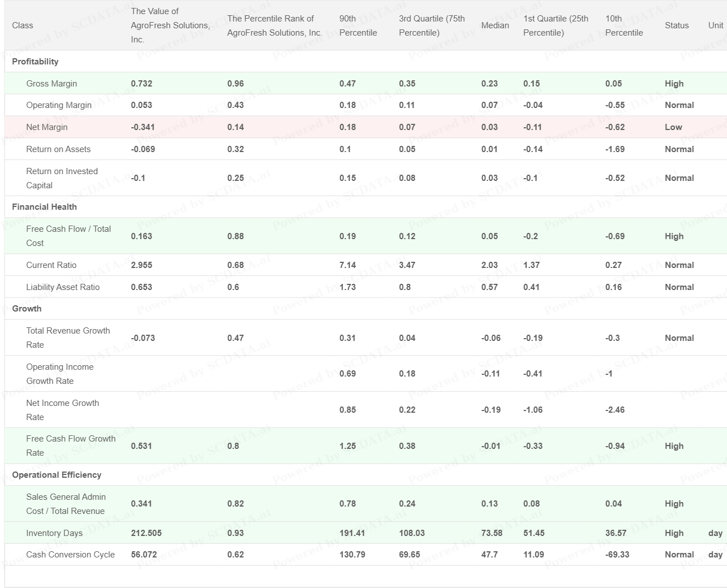Image resolution: width=727 pixels, height=588 pixels.
Task: Click the 1st Quartile (25th Percentile) header
Action: (x=556, y=25)
